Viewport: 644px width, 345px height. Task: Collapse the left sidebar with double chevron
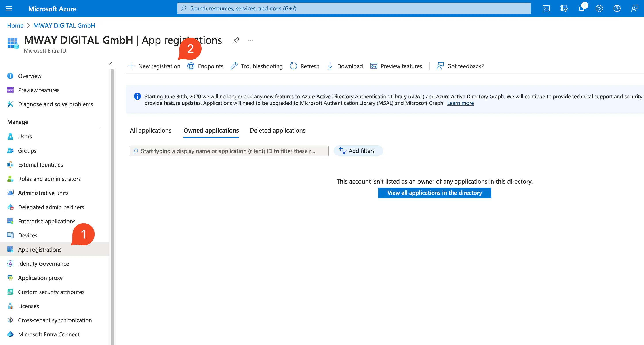110,64
